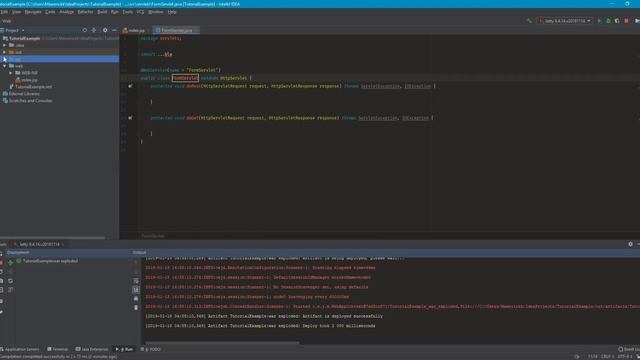Open Project panel settings gear
The image size is (640, 360).
pos(105,30)
